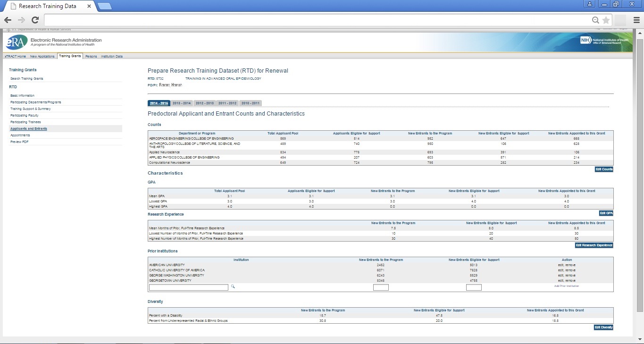Bookmark this page with the star icon

click(x=606, y=20)
